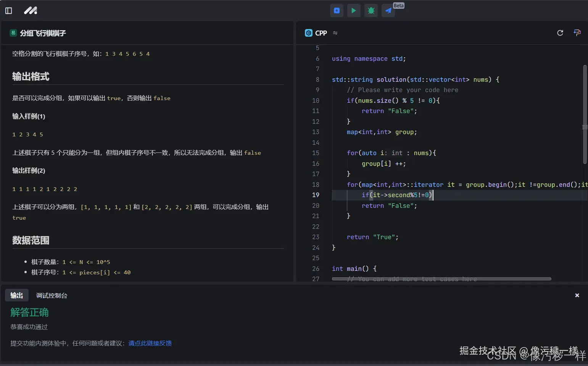Click the 棋子数量 range bullet

[71, 262]
